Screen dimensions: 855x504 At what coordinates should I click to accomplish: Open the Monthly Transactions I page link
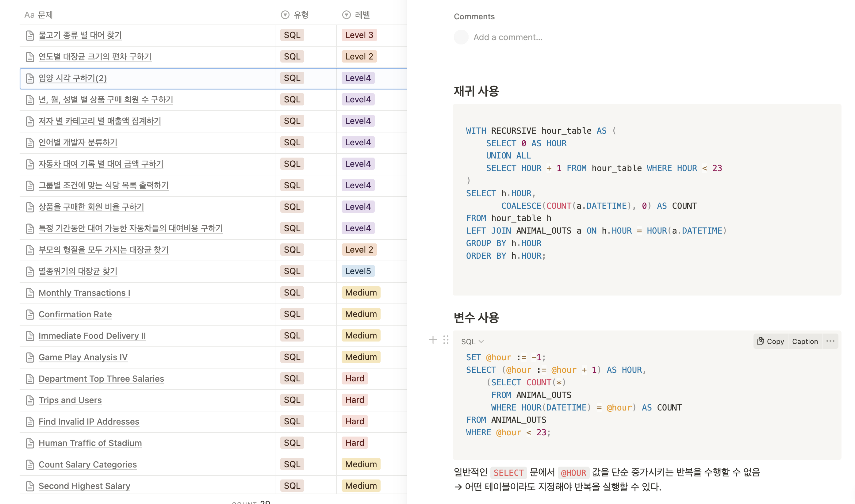pos(84,293)
